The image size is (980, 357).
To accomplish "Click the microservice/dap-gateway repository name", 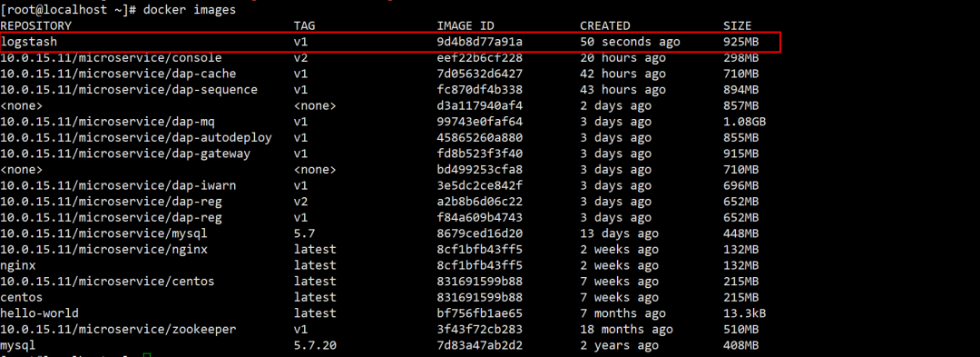I will [125, 154].
